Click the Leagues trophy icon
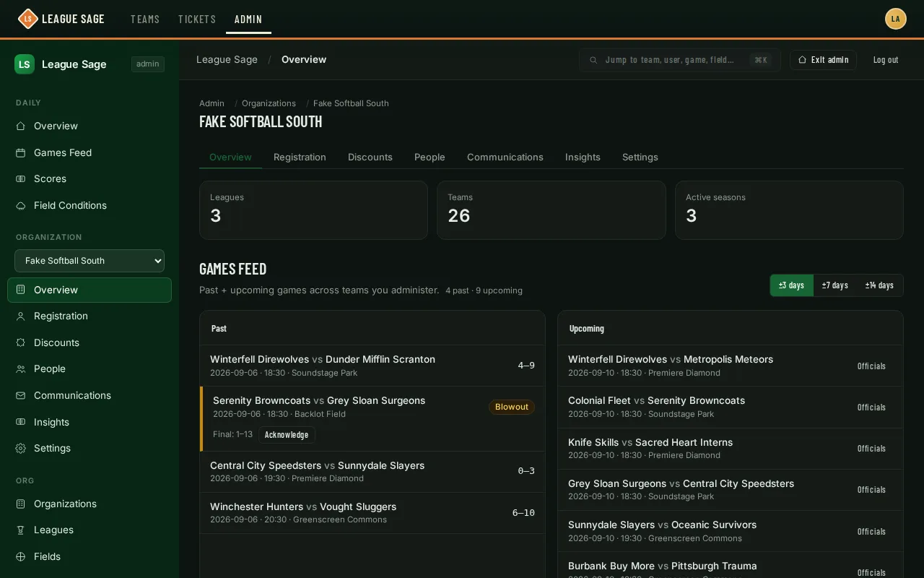Image resolution: width=924 pixels, height=578 pixels. click(x=21, y=530)
